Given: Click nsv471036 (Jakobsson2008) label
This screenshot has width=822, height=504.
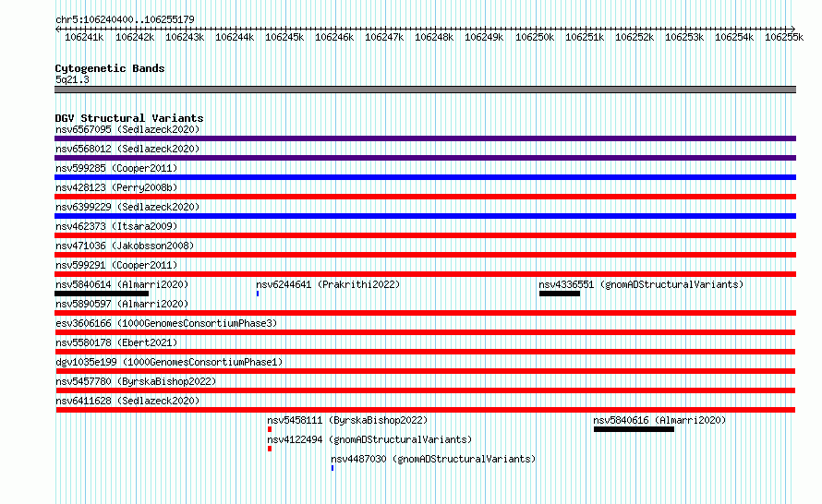Looking at the screenshot, I should (x=125, y=246).
